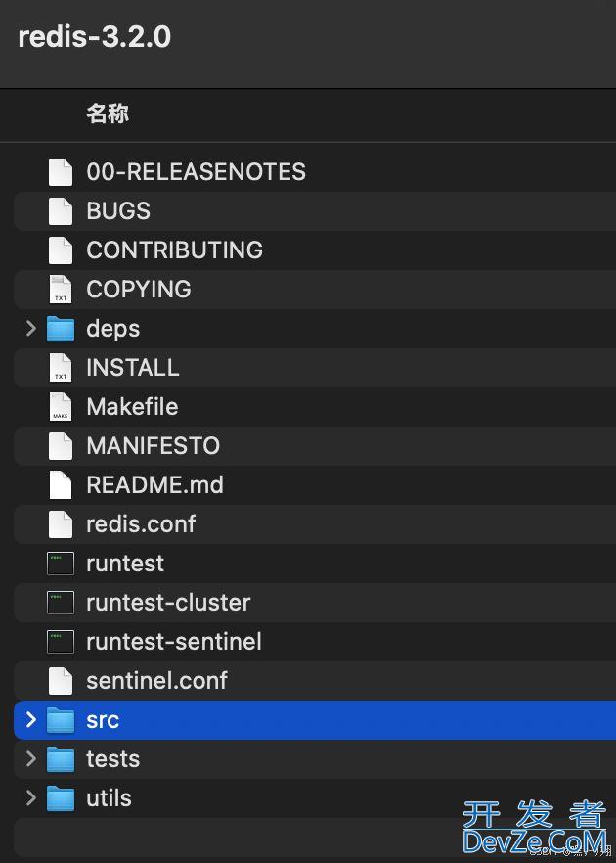Click the COPYING text file icon
This screenshot has width=616, height=863.
pos(61,289)
